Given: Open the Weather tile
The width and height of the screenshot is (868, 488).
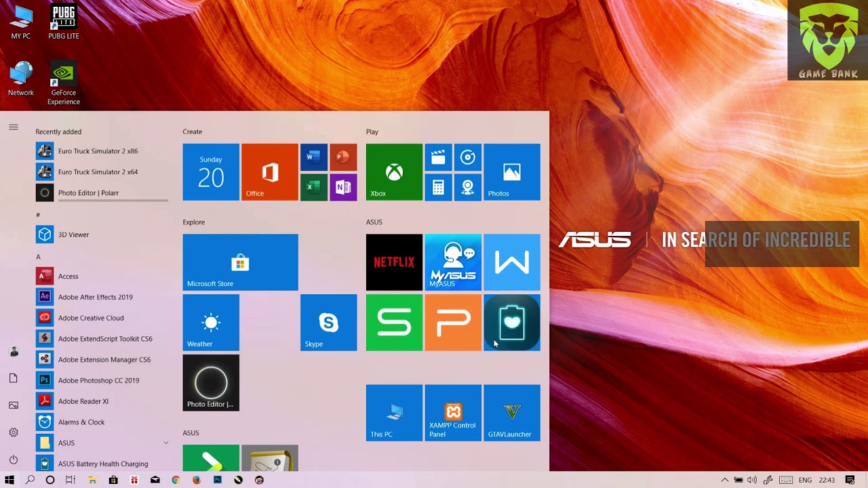Looking at the screenshot, I should point(211,323).
